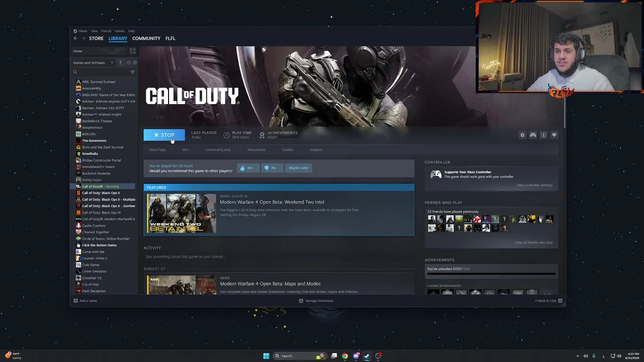Viewport: 644px width, 362px height.
Task: Switch to the COMMUNITY tab
Action: 146,38
